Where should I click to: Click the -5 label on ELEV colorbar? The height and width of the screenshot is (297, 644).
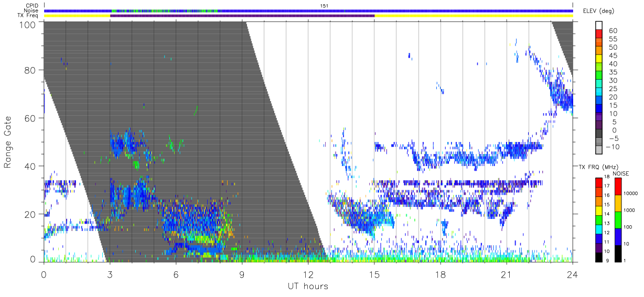click(x=613, y=138)
